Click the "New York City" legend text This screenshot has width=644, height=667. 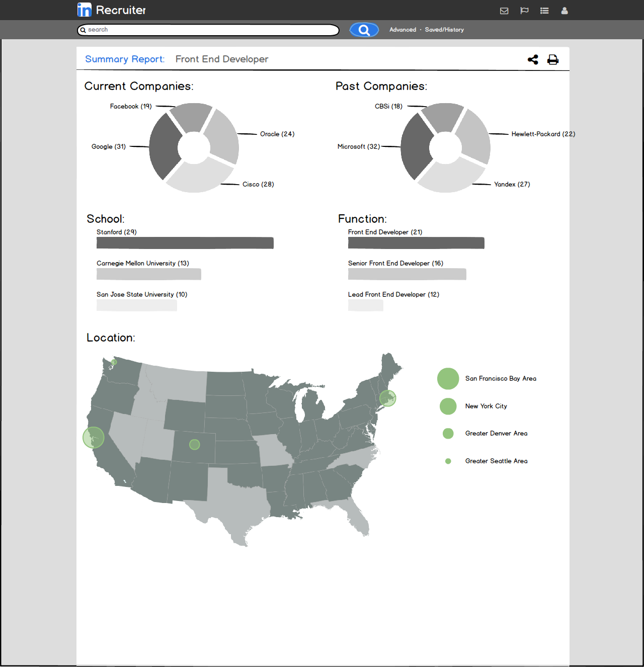pos(486,406)
